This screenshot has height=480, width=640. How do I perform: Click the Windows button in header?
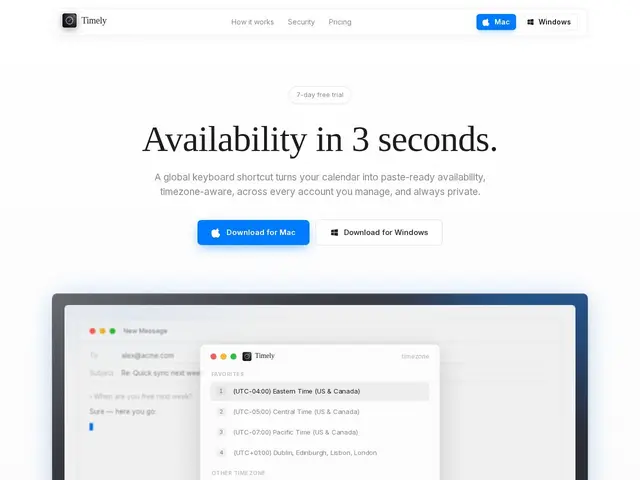549,22
